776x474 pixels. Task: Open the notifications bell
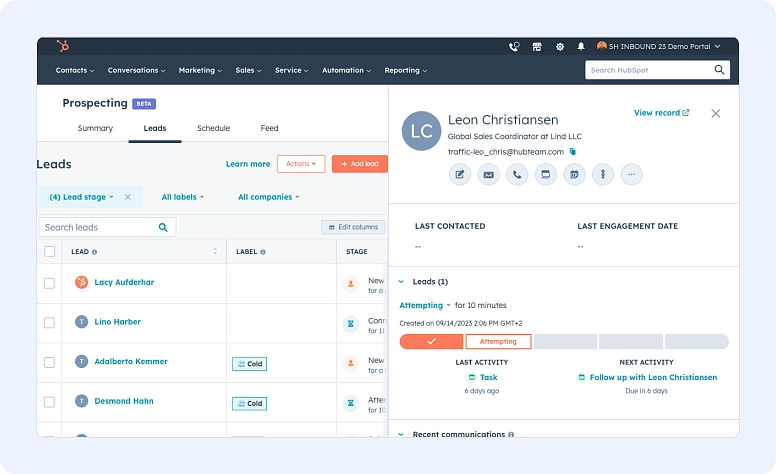(581, 46)
